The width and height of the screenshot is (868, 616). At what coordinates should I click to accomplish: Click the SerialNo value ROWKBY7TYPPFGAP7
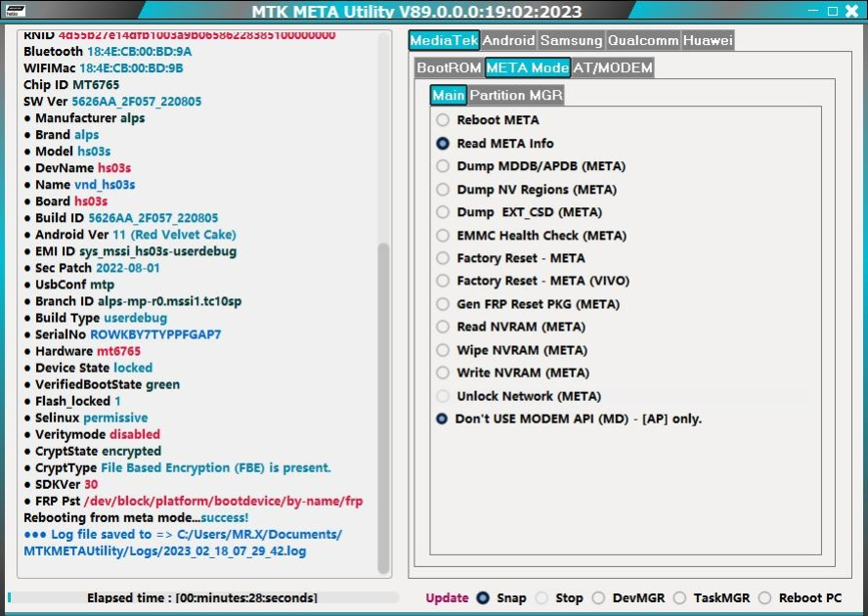tap(155, 334)
